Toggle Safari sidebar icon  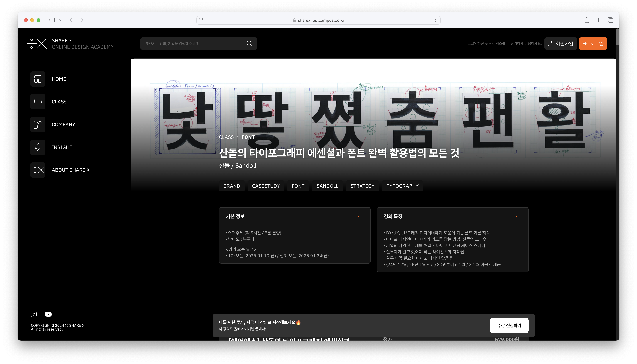pyautogui.click(x=52, y=20)
